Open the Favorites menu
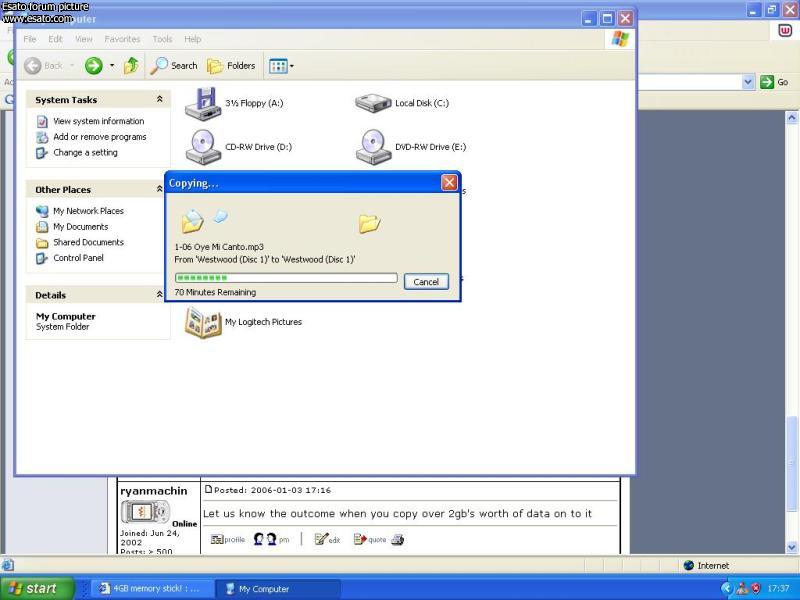800x600 pixels. pos(122,39)
